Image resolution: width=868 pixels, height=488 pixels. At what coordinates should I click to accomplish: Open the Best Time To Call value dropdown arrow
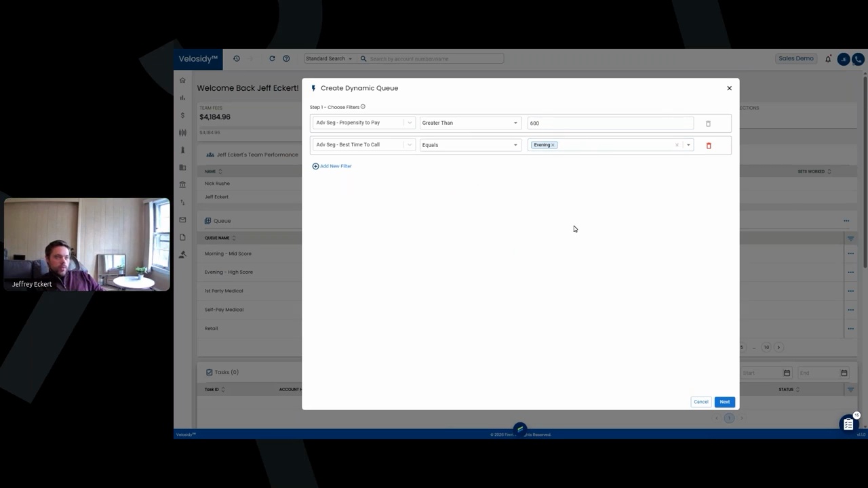click(688, 145)
